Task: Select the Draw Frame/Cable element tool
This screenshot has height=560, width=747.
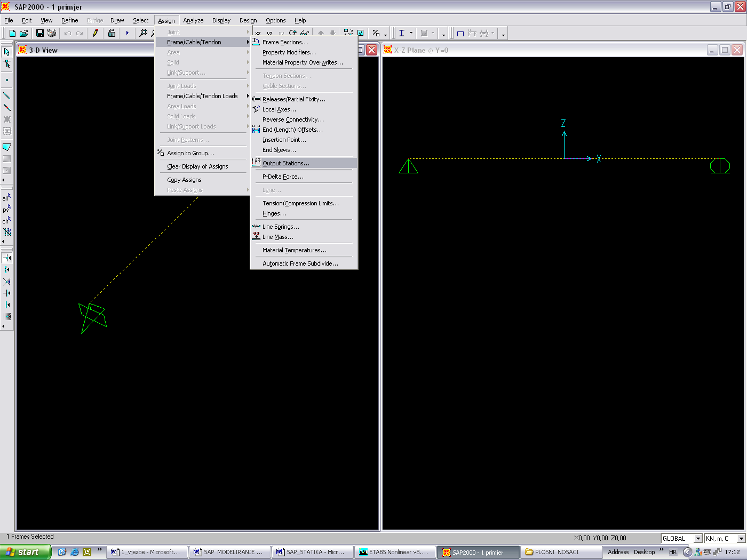Action: pyautogui.click(x=7, y=96)
